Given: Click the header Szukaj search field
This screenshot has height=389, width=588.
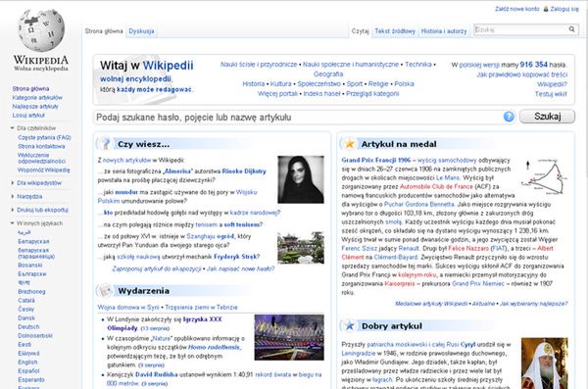Looking at the screenshot, I should click(521, 29).
